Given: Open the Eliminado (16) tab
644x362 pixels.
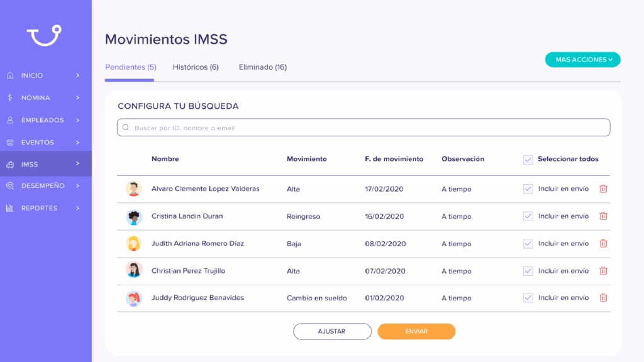Looking at the screenshot, I should tap(263, 67).
